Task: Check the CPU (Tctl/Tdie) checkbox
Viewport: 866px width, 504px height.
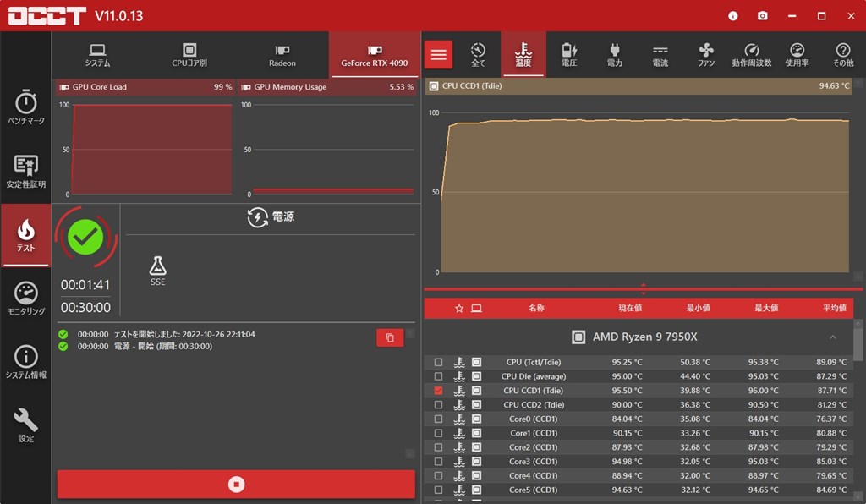Action: tap(438, 362)
